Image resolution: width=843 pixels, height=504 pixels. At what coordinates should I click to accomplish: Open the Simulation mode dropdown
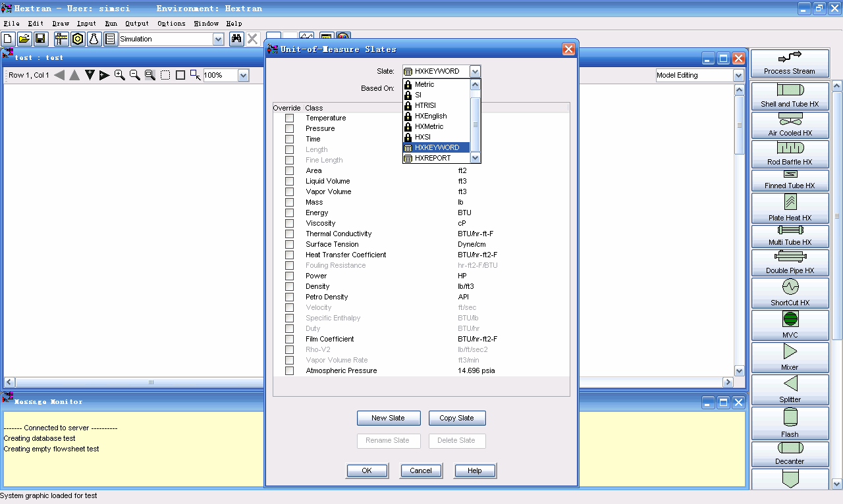[219, 39]
